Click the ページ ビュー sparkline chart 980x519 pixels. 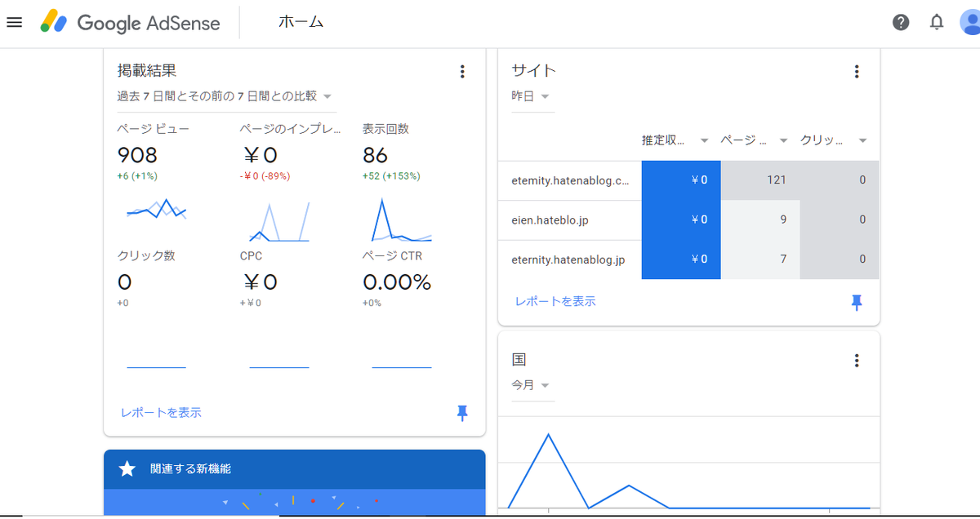157,211
